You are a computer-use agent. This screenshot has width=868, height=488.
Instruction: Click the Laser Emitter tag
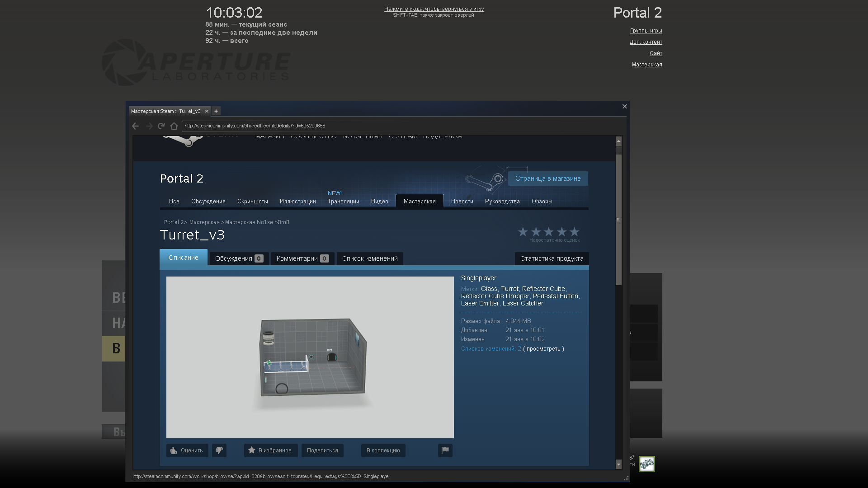click(x=480, y=304)
